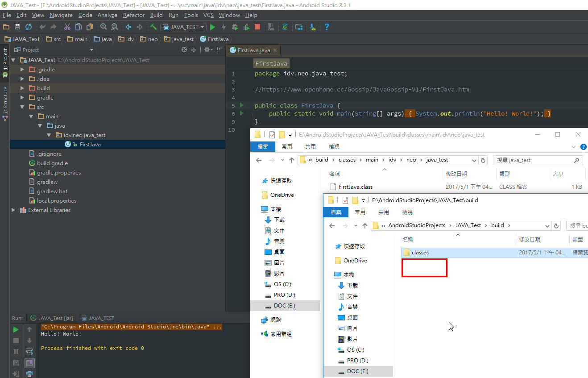Expand the .gradle folder node
This screenshot has width=588, height=378.
22,70
